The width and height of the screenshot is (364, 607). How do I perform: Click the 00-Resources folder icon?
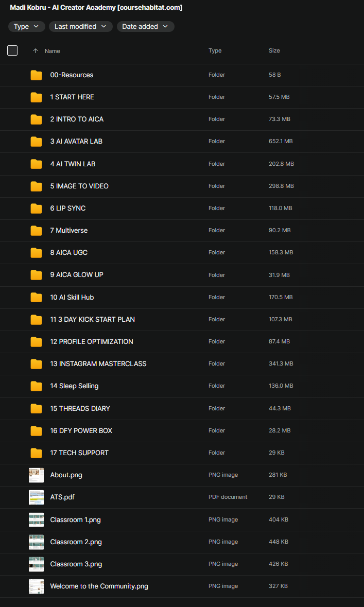(36, 75)
